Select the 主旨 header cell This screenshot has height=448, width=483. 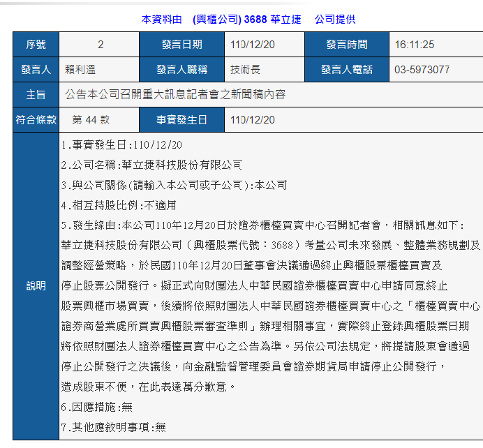36,94
